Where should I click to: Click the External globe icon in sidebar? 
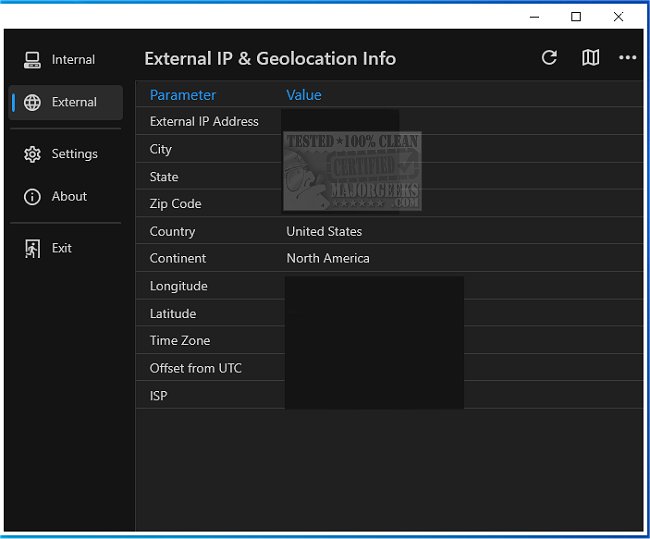pyautogui.click(x=32, y=102)
